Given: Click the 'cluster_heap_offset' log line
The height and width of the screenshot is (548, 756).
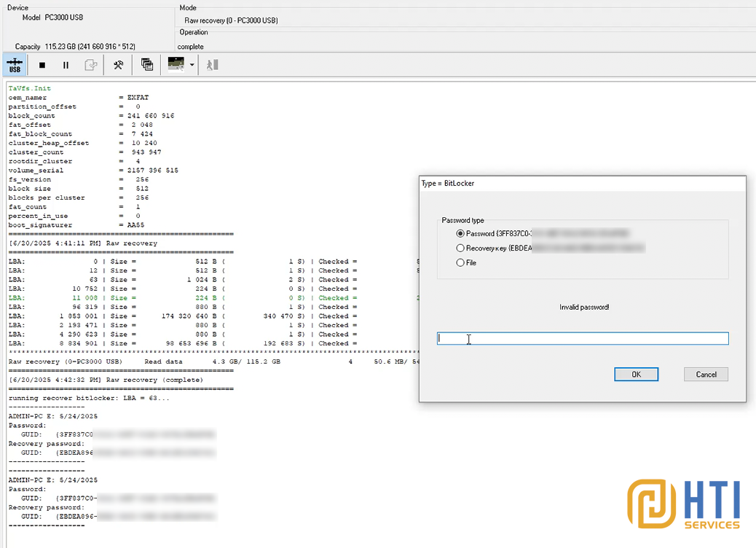Looking at the screenshot, I should (x=82, y=144).
